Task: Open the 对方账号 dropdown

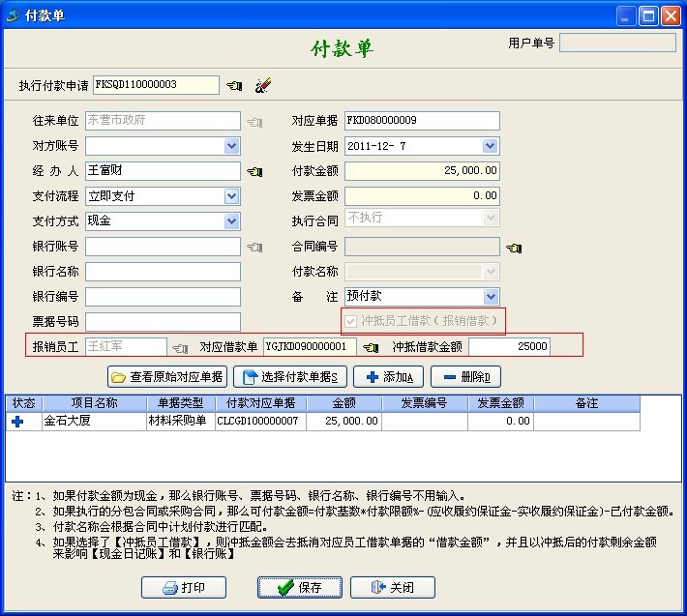Action: click(231, 147)
